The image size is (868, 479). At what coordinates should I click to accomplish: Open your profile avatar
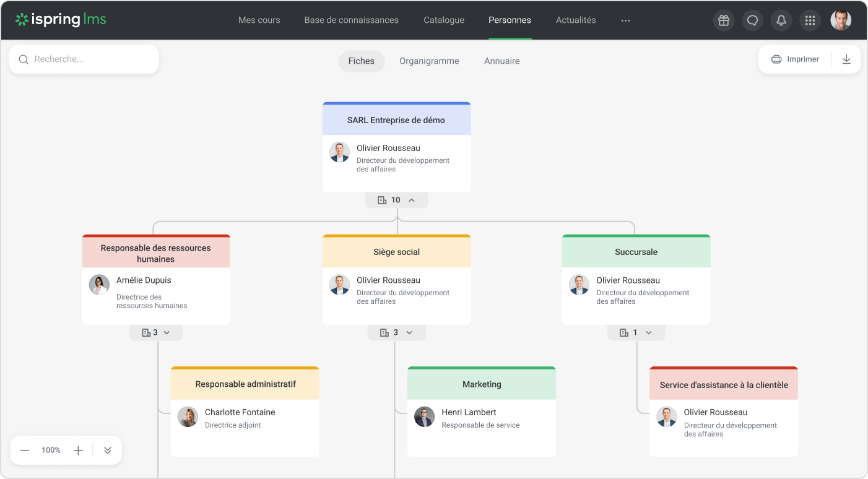[840, 20]
